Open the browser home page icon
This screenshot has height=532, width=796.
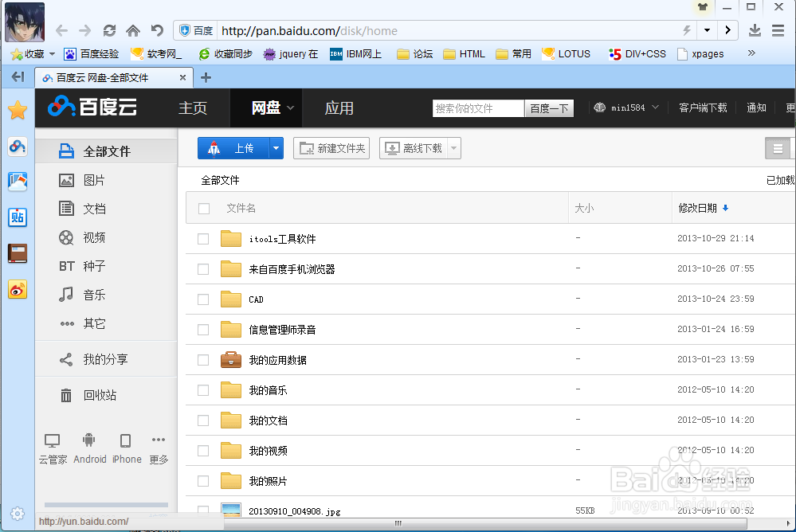tap(133, 31)
